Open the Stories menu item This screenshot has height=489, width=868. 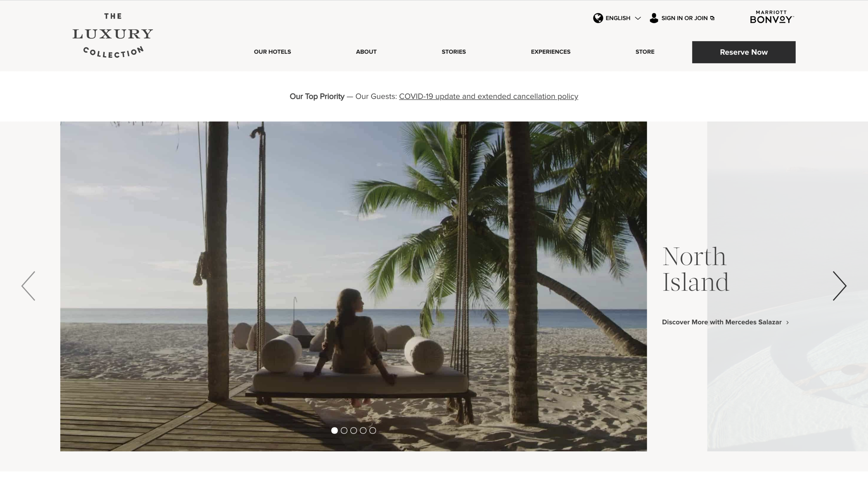click(x=453, y=52)
